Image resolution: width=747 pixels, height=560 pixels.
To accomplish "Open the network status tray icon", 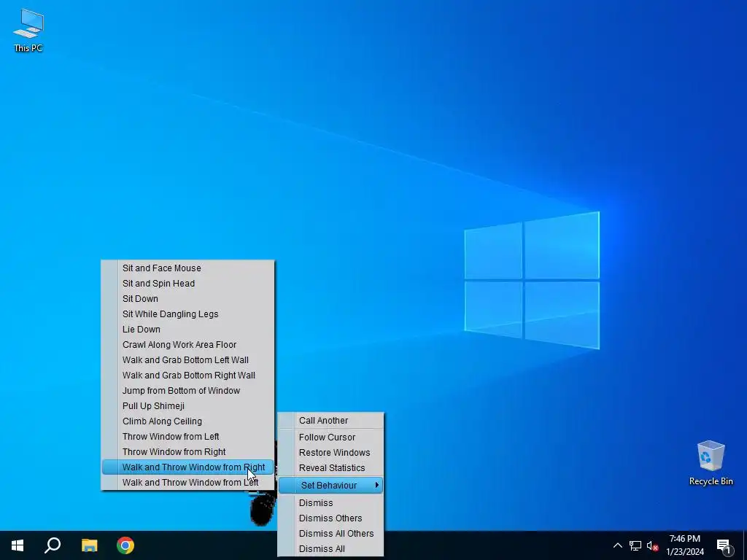I will click(x=635, y=545).
